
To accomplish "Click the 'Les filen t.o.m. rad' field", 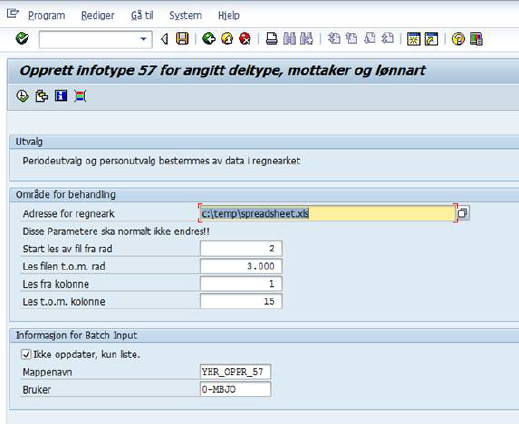I will click(241, 266).
